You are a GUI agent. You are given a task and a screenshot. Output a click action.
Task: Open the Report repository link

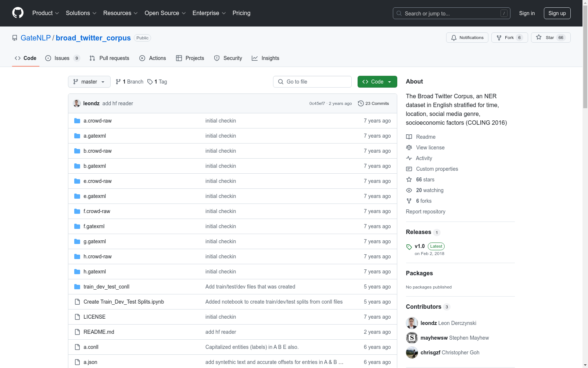pyautogui.click(x=426, y=212)
